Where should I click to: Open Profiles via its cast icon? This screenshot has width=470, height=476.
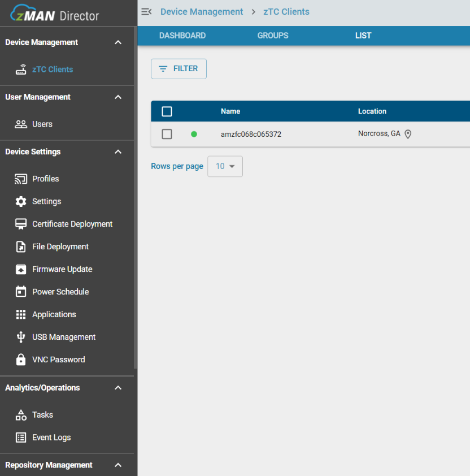coord(21,179)
